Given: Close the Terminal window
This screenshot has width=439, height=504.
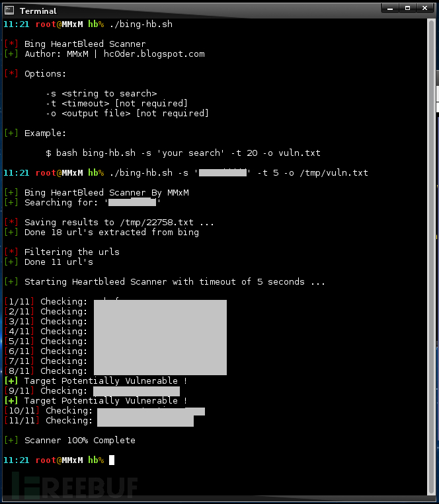Looking at the screenshot, I should tap(425, 9).
